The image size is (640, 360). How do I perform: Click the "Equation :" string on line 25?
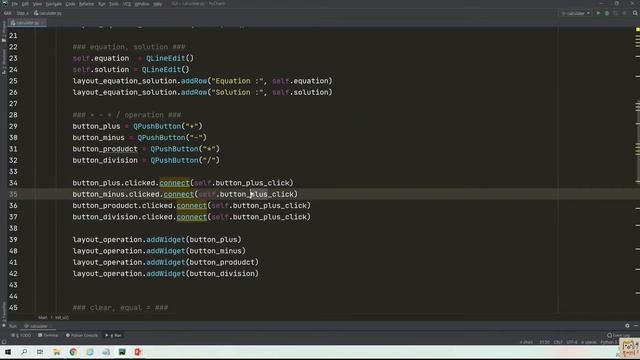(x=237, y=81)
